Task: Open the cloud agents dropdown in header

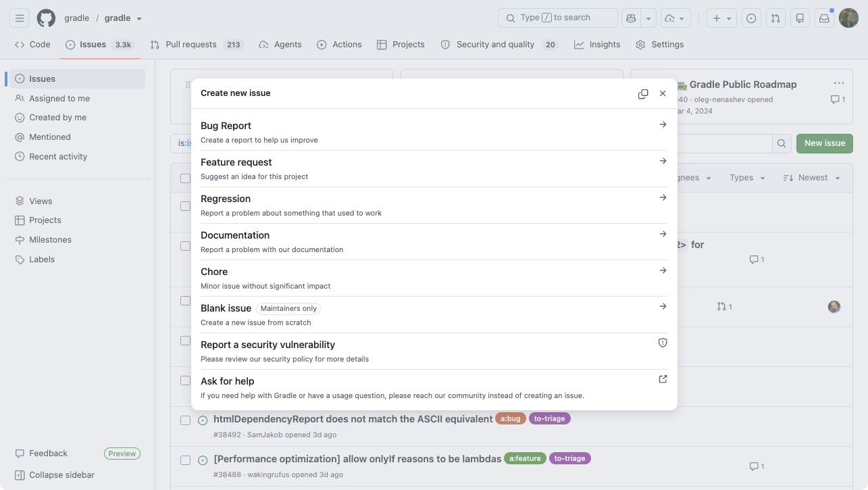Action: pyautogui.click(x=675, y=18)
